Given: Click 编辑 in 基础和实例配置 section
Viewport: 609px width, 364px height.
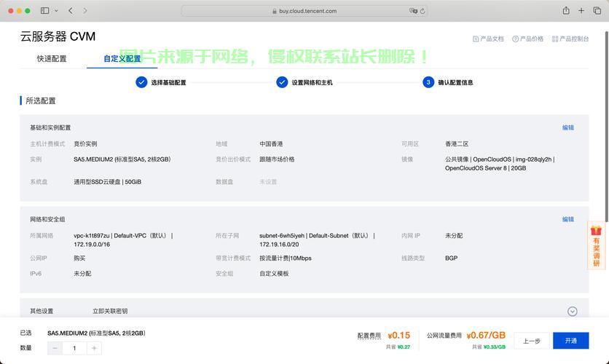Looking at the screenshot, I should pyautogui.click(x=567, y=127).
